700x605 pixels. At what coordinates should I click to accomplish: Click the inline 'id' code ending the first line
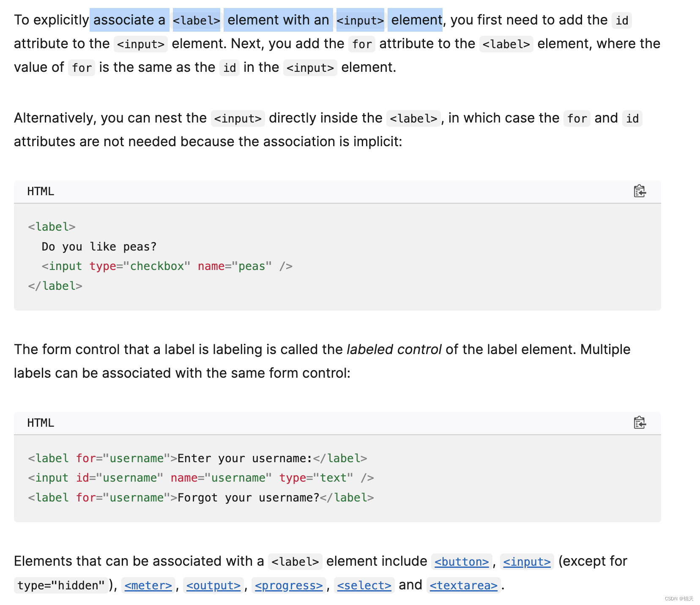click(x=622, y=20)
